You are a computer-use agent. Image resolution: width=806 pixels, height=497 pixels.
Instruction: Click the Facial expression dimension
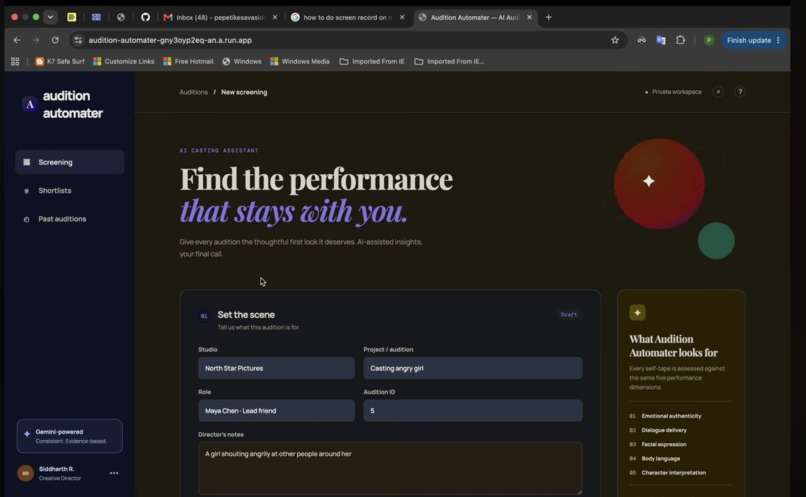coord(664,444)
